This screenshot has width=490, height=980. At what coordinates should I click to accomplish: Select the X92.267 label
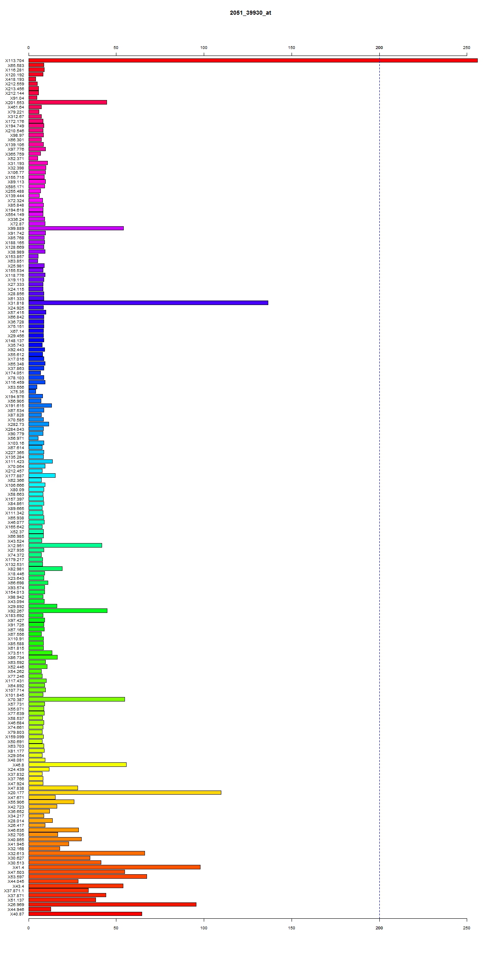tap(16, 611)
